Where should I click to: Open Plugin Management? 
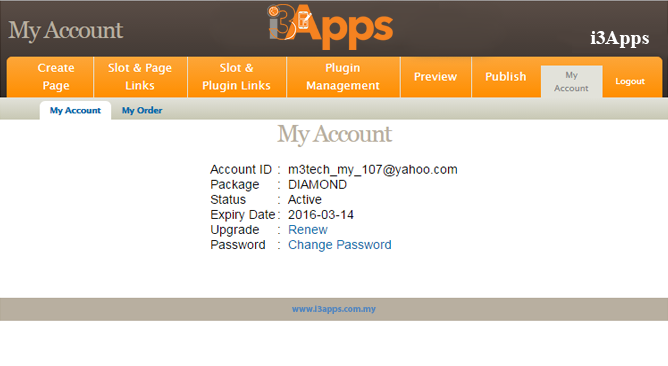point(343,77)
